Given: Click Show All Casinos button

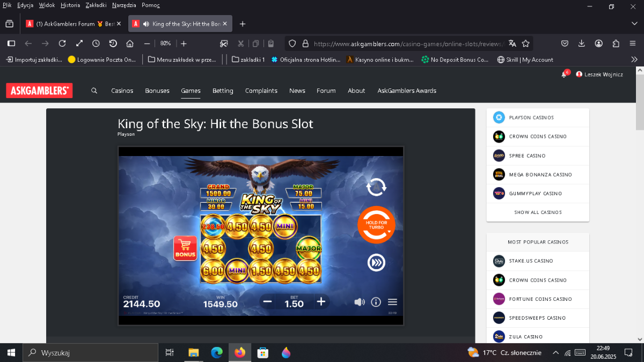Looking at the screenshot, I should pyautogui.click(x=538, y=212).
